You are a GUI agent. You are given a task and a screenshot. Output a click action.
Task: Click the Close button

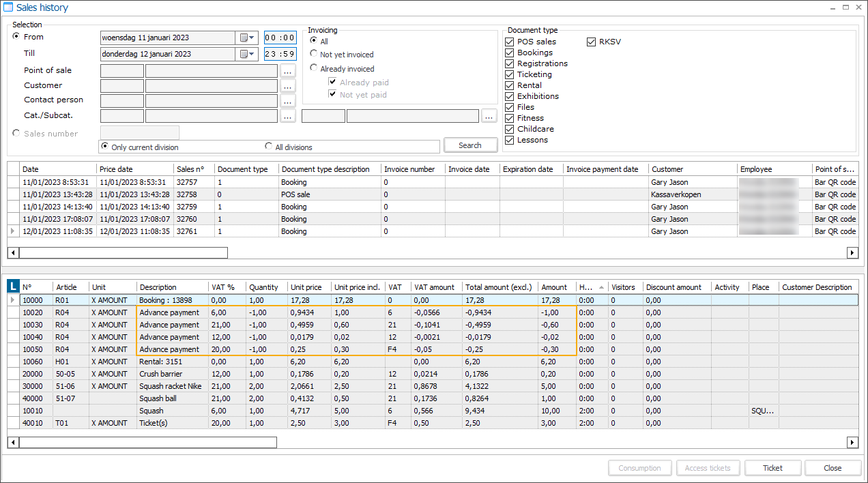click(833, 468)
